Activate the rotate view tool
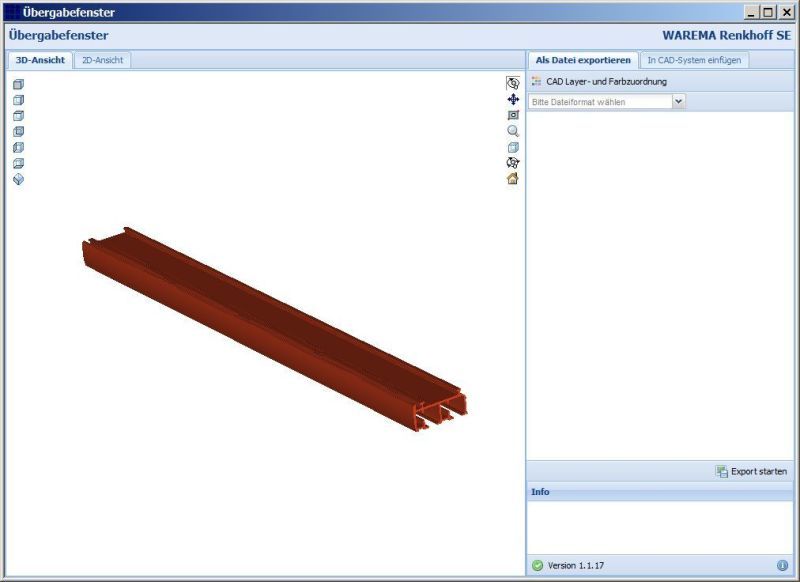Viewport: 800px width, 582px height. (x=513, y=83)
